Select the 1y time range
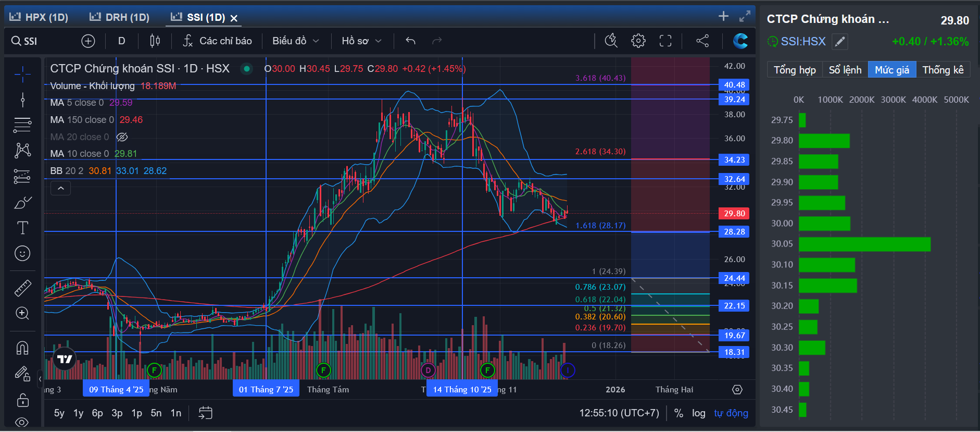This screenshot has height=432, width=980. 78,413
